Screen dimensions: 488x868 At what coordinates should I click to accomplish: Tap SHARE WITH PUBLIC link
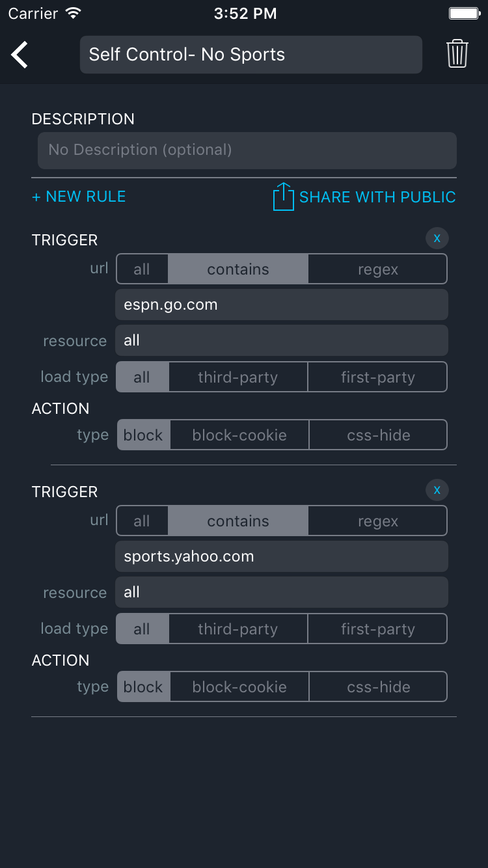(x=377, y=197)
